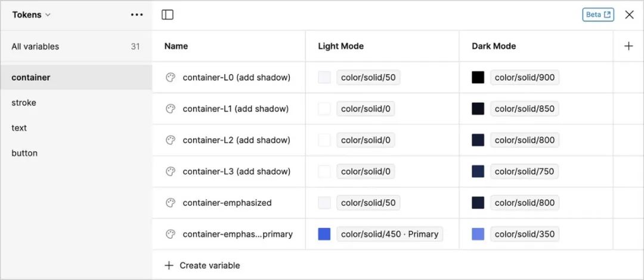Image resolution: width=644 pixels, height=280 pixels.
Task: Expand the Tokens collection dropdown
Action: point(32,15)
